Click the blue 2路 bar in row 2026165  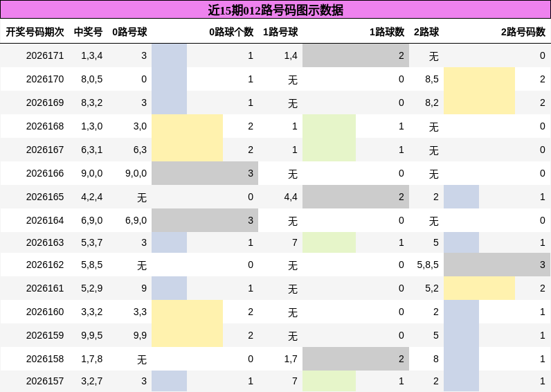462,197
